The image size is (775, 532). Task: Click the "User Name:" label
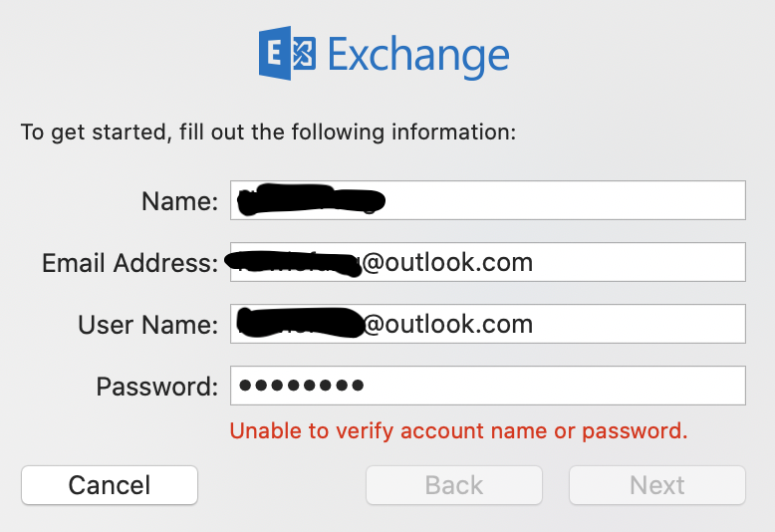147,325
